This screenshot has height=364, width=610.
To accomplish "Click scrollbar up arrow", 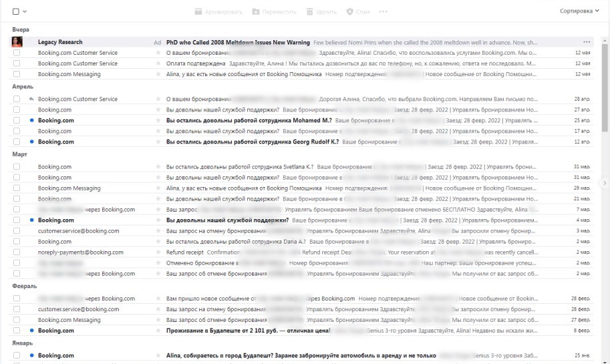I will 605,40.
